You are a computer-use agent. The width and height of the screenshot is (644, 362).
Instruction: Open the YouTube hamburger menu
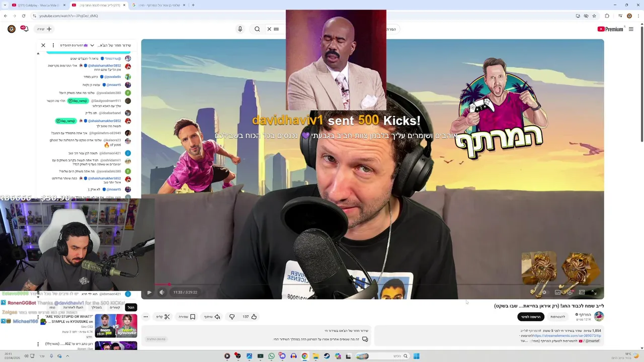point(631,29)
